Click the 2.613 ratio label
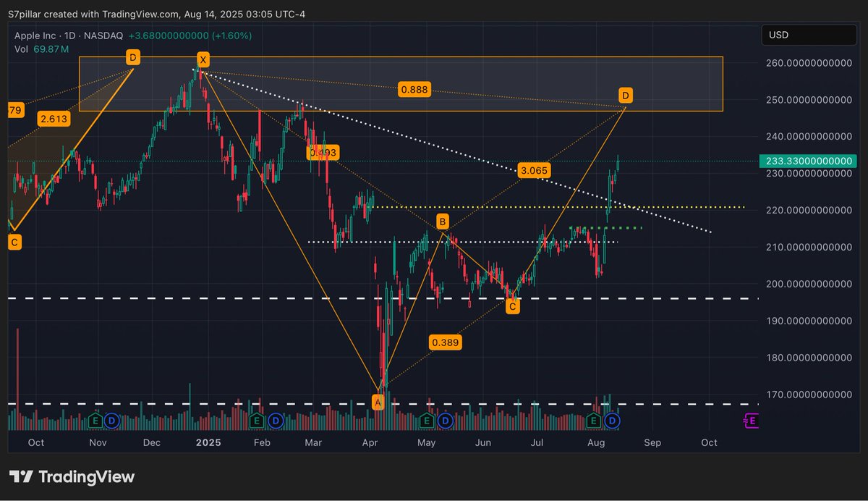The height and width of the screenshot is (501, 868). pyautogui.click(x=53, y=120)
